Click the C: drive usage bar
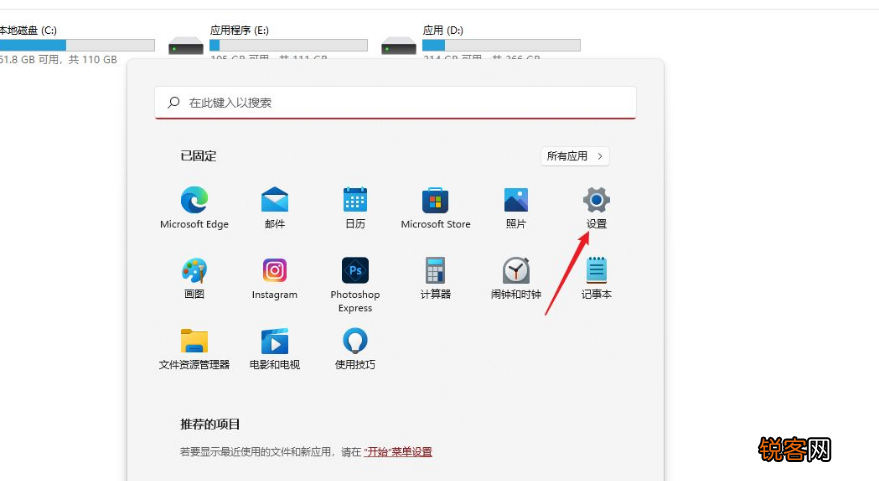This screenshot has width=879, height=481. (x=77, y=45)
